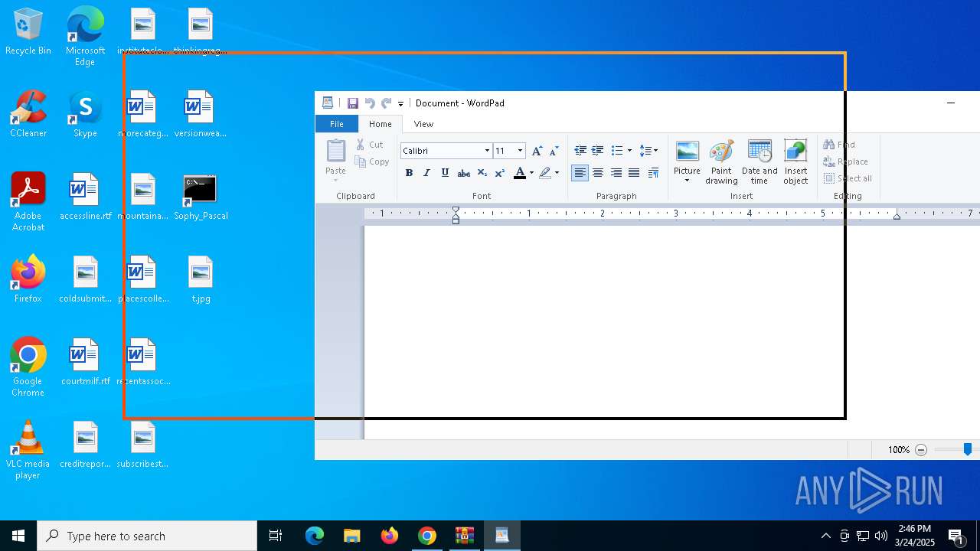Insert a Picture using the ribbon icon
The height and width of the screenshot is (551, 980).
pos(687,152)
